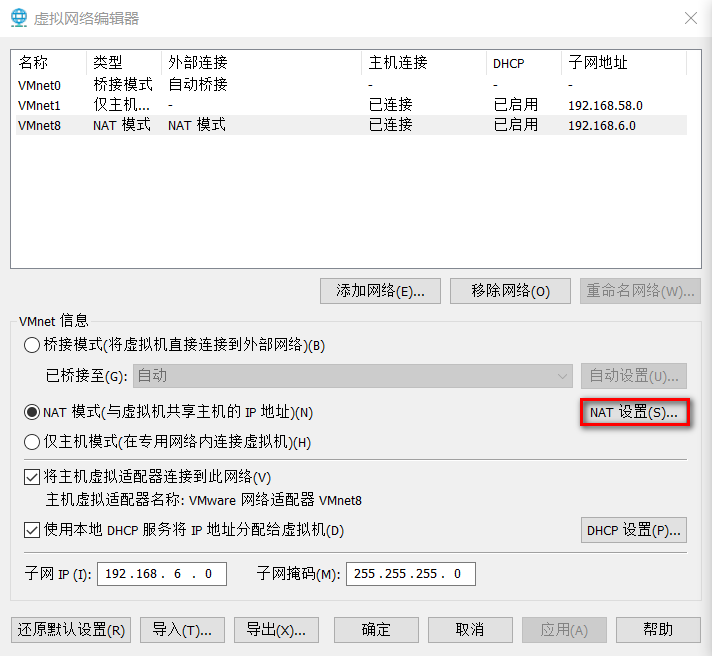The image size is (712, 656).
Task: Select the VMnet1 host-only network row
Action: [x=40, y=105]
